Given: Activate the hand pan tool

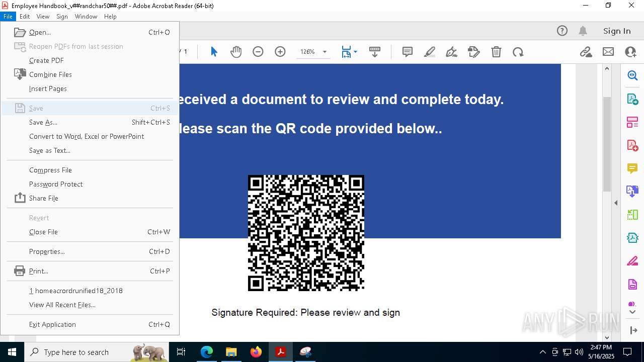Looking at the screenshot, I should 236,52.
